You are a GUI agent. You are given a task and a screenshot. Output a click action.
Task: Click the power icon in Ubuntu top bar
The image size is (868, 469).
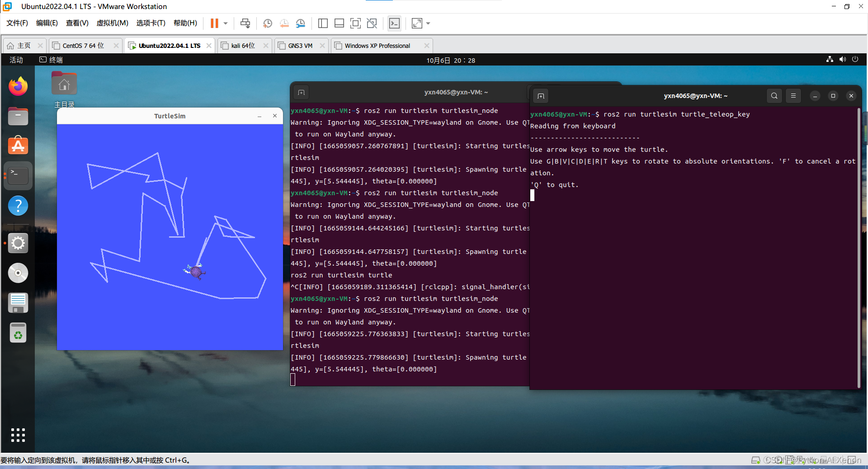tap(855, 60)
